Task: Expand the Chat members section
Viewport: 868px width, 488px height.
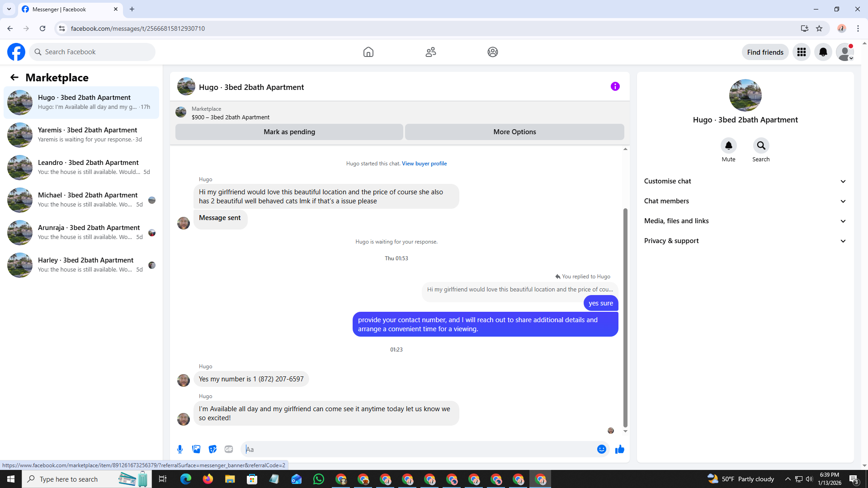Action: [745, 201]
